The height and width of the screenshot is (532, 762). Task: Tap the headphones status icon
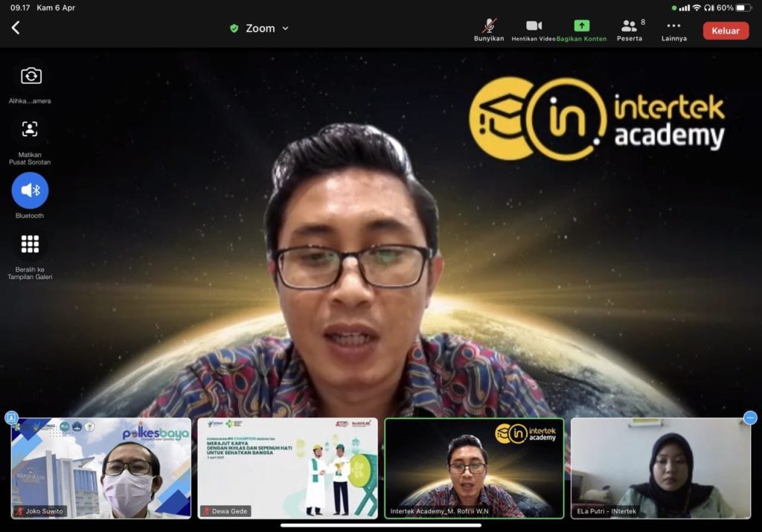(709, 7)
